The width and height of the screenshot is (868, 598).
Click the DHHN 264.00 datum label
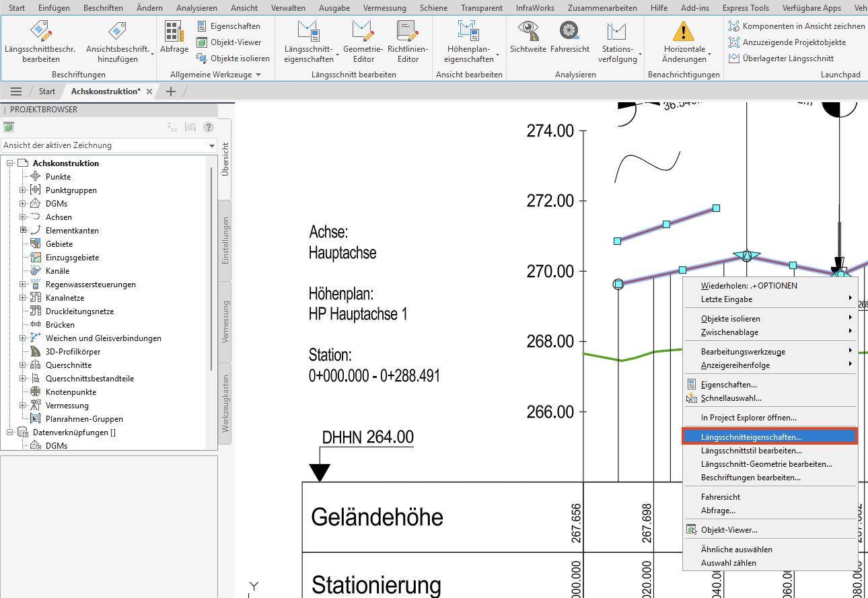pos(367,437)
